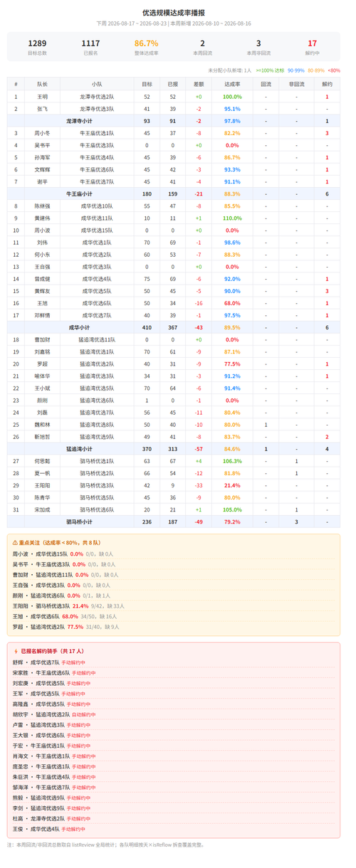
Task: Click the 已报 column header
Action: tap(172, 84)
